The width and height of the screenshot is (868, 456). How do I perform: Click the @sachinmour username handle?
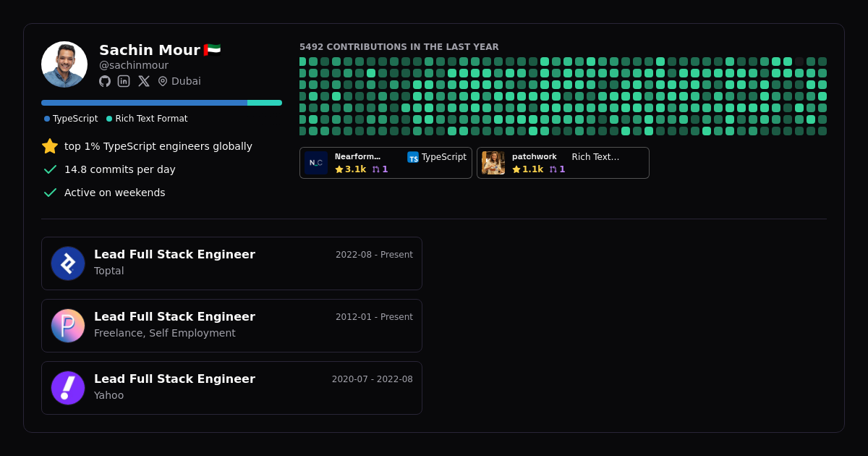(x=134, y=65)
